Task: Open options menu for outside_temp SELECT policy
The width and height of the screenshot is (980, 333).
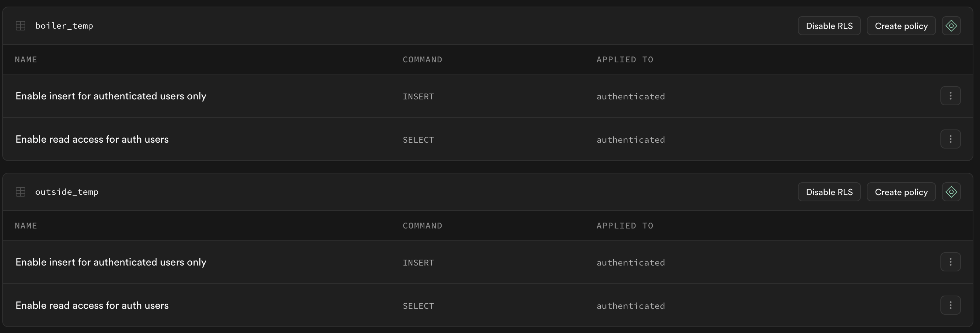Action: (x=950, y=305)
